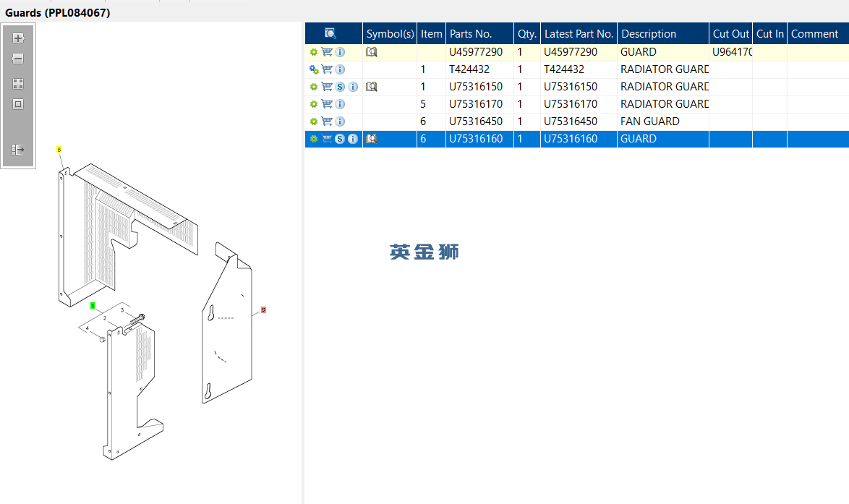Click the S supersession icon for U75316150
849x504 pixels.
tap(340, 87)
